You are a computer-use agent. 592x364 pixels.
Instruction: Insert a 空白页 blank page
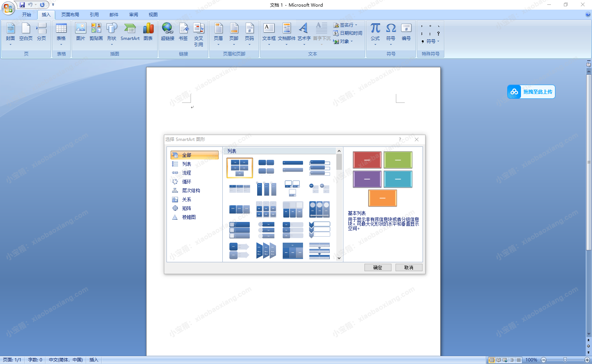[x=26, y=32]
